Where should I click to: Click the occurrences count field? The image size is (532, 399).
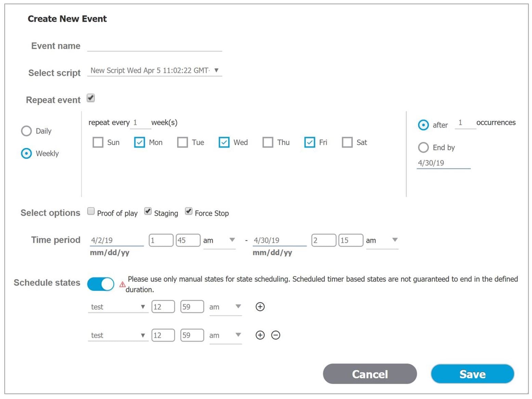(465, 123)
